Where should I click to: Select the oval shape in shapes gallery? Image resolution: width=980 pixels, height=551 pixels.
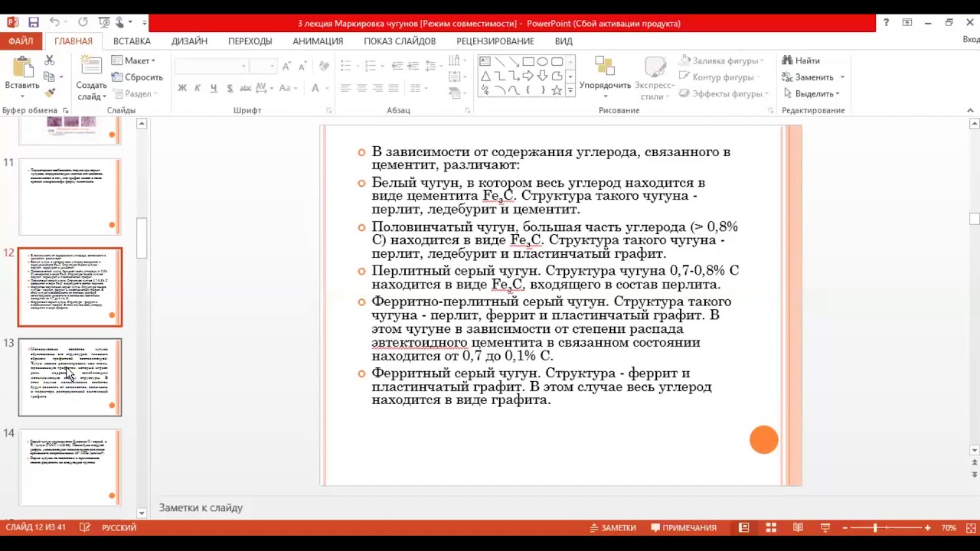pyautogui.click(x=542, y=61)
